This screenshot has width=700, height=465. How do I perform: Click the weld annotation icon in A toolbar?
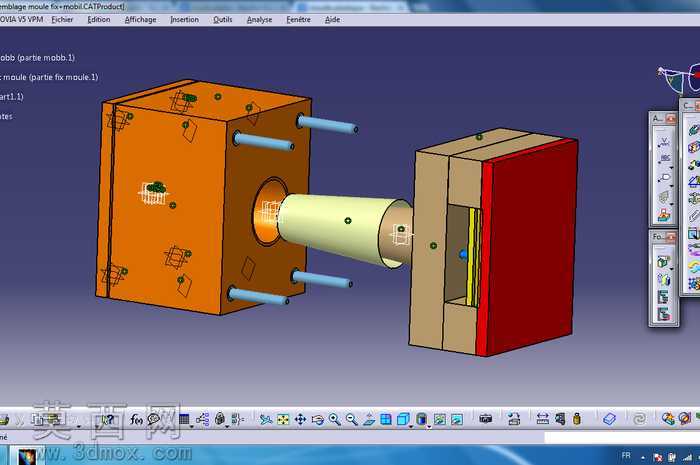[663, 142]
